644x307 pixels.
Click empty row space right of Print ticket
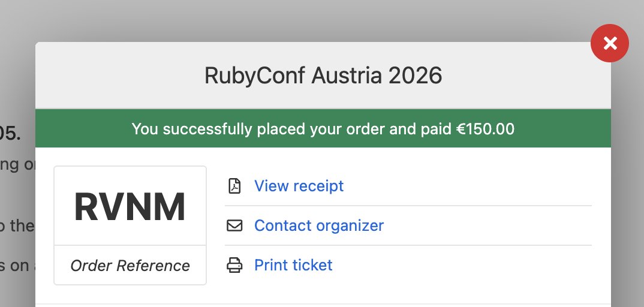click(462, 265)
